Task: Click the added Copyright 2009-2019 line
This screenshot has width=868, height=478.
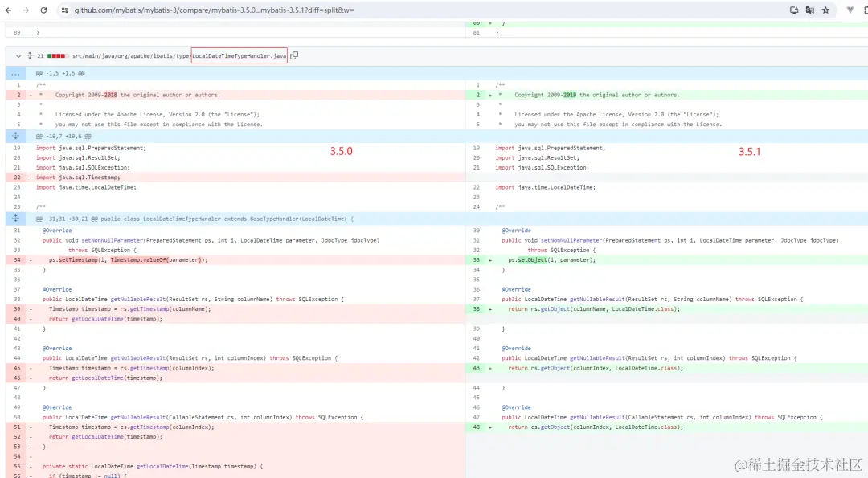Action: click(x=666, y=95)
